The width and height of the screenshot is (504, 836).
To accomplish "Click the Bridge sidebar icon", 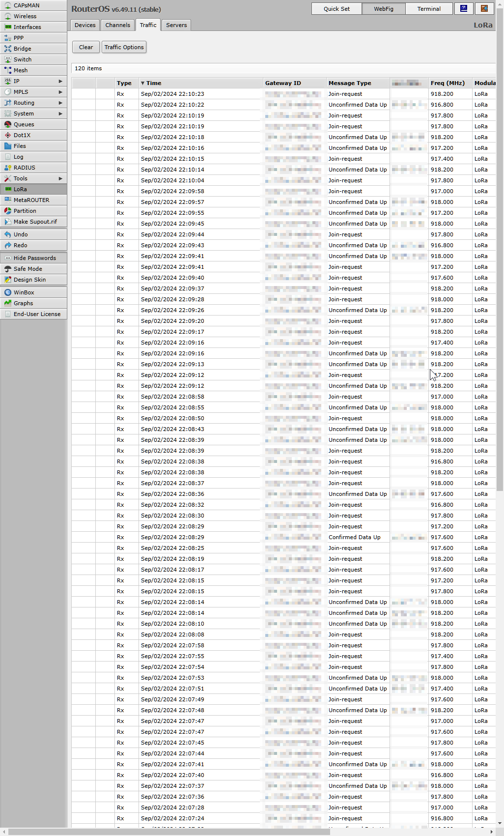I will click(8, 49).
